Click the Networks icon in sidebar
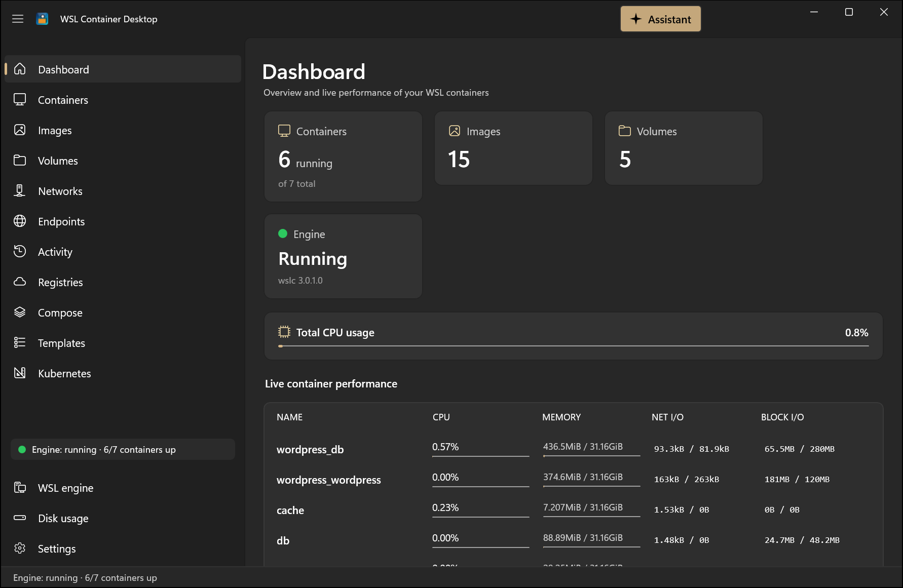This screenshot has width=903, height=588. pos(20,190)
